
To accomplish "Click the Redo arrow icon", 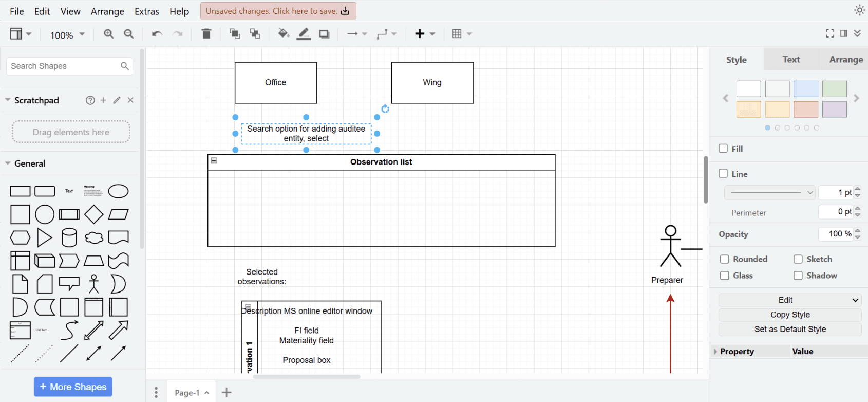I will click(178, 34).
